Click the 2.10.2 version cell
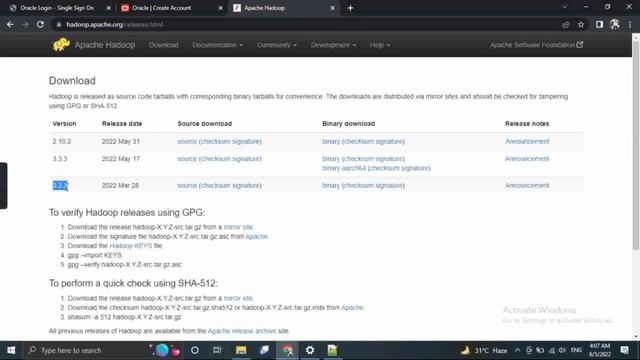The width and height of the screenshot is (640, 360). click(x=62, y=141)
